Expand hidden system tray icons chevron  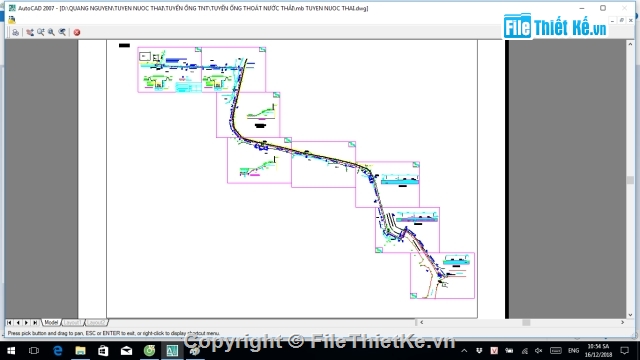click(464, 351)
